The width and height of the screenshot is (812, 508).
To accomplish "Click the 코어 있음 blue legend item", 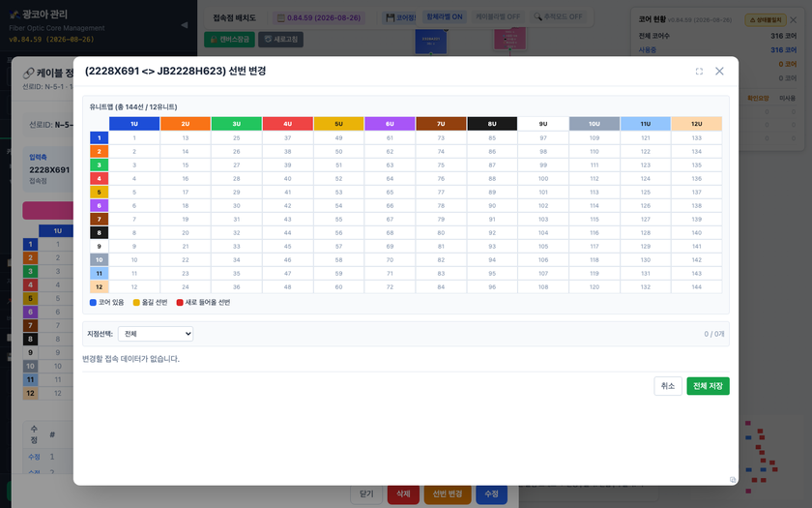I will [x=106, y=302].
